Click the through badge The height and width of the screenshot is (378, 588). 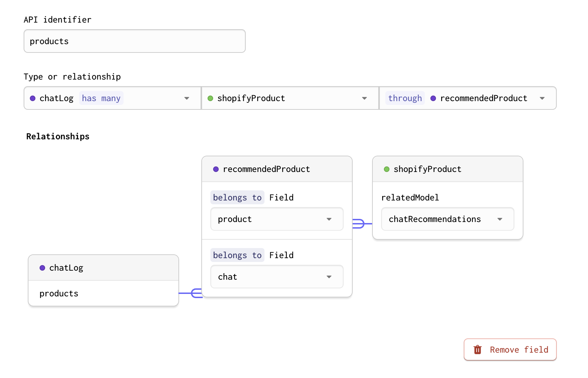click(405, 98)
